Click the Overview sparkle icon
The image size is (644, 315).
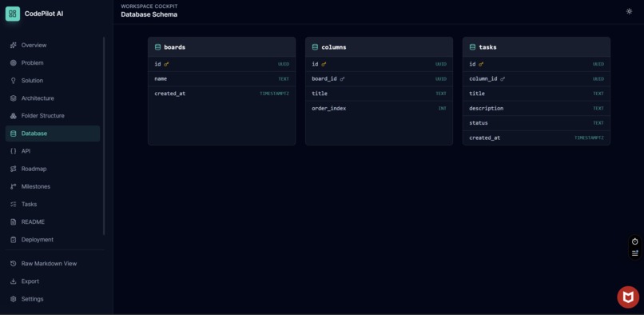(13, 46)
